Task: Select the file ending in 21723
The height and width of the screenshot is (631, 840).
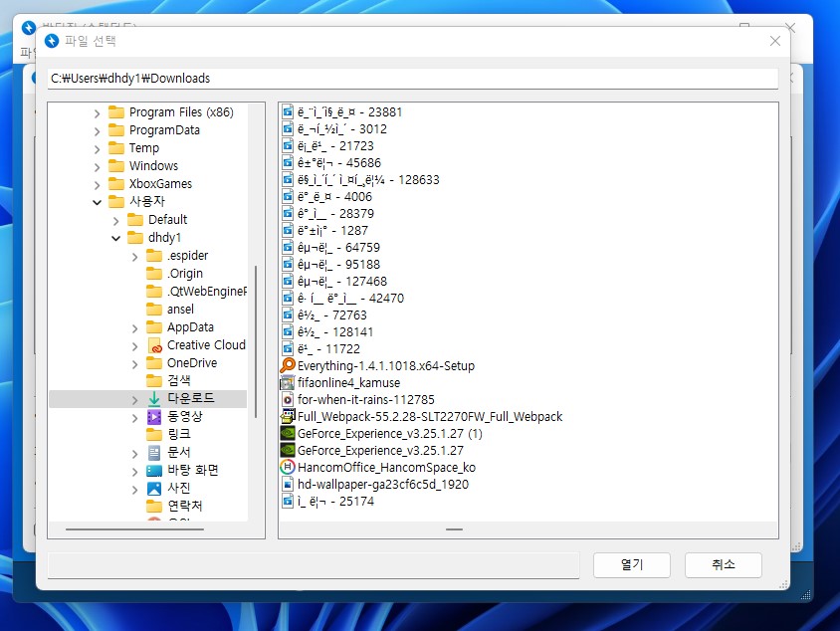Action: pyautogui.click(x=335, y=145)
